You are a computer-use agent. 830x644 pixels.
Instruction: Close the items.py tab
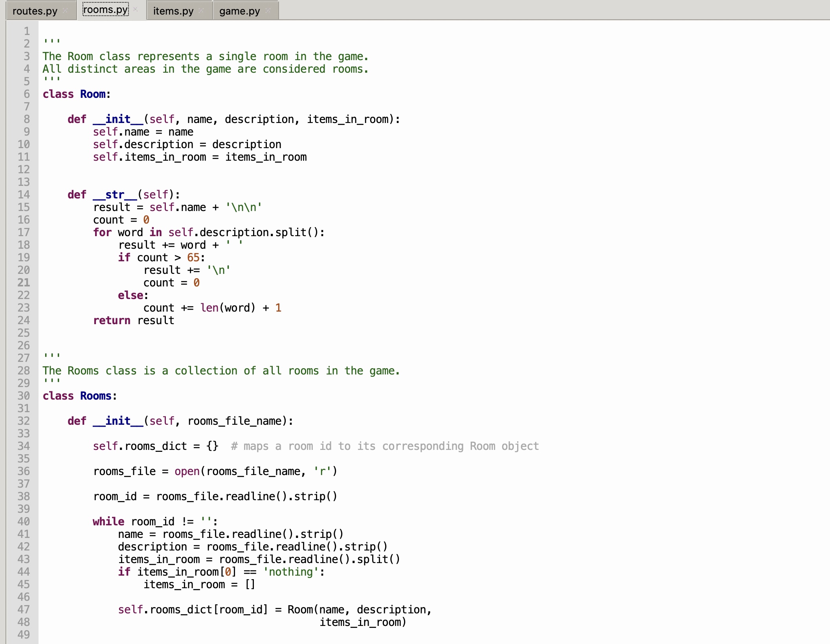point(202,11)
